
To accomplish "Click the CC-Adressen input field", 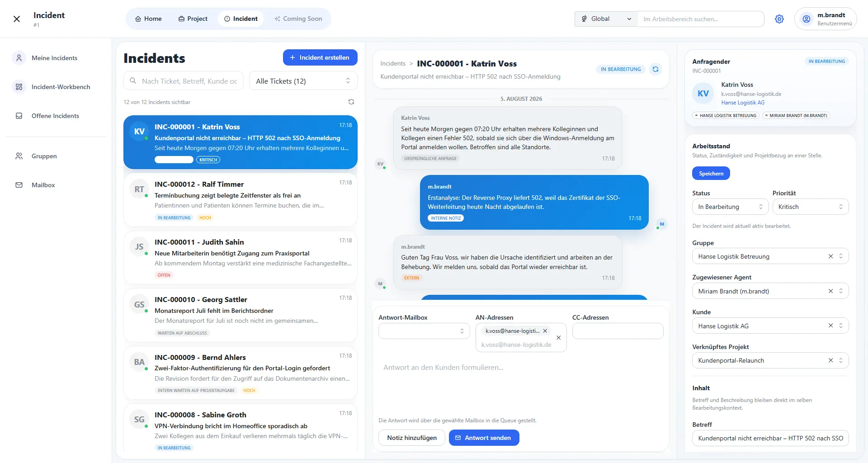I will [618, 331].
